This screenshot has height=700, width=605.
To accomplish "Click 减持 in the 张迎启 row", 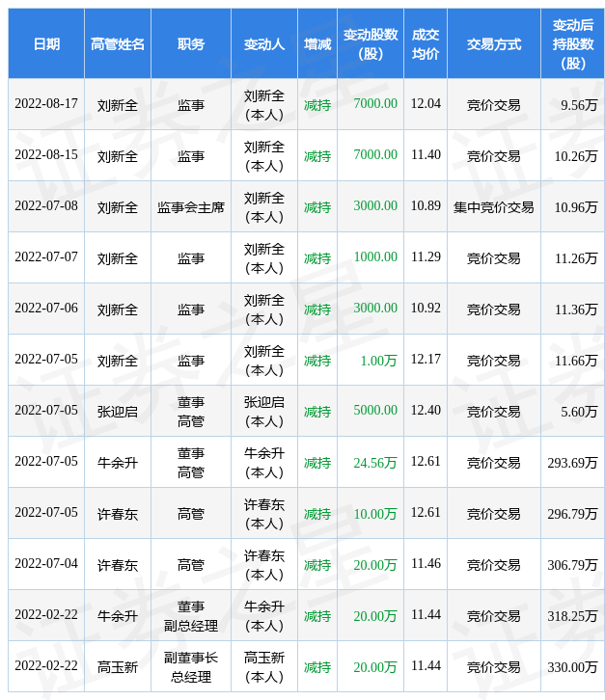I will tap(317, 412).
